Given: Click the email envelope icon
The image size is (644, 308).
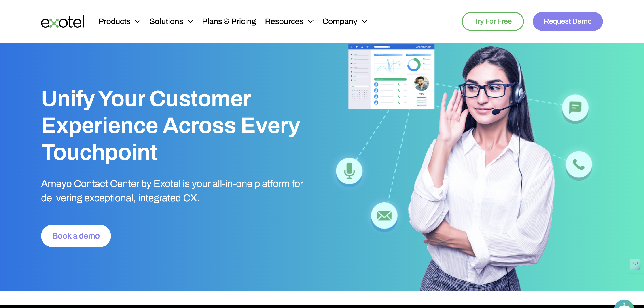Looking at the screenshot, I should point(384,216).
